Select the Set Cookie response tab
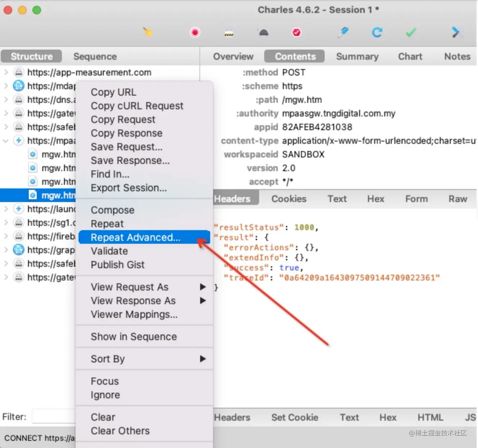Image resolution: width=478 pixels, height=448 pixels. pos(295,417)
